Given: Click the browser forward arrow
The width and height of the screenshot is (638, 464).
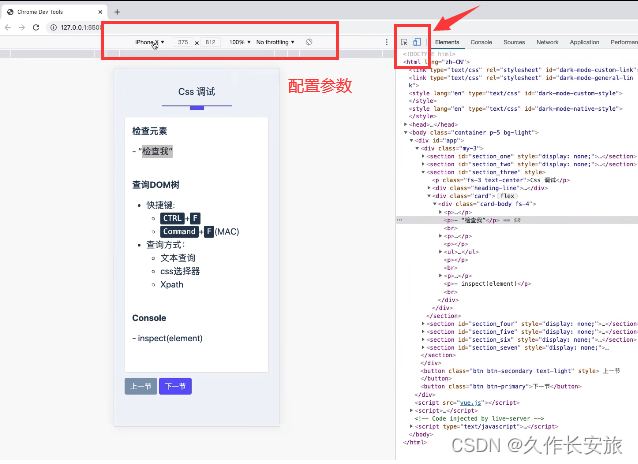Looking at the screenshot, I should [22, 27].
